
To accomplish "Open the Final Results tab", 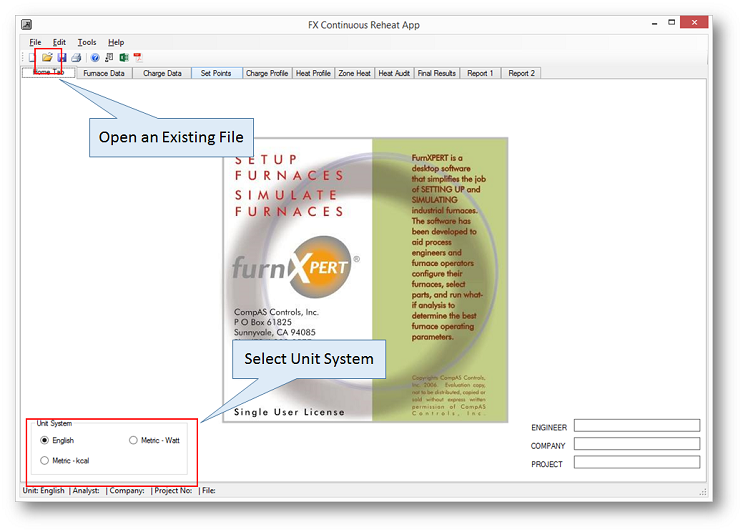I will [437, 73].
